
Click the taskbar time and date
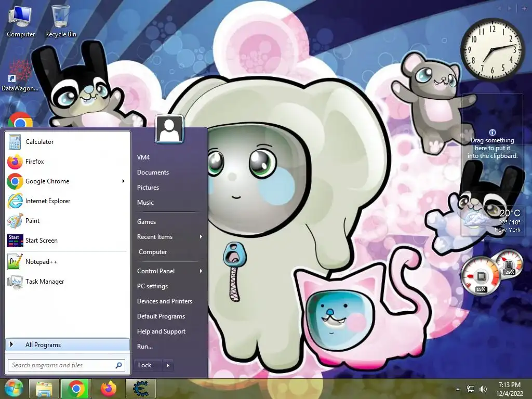509,389
